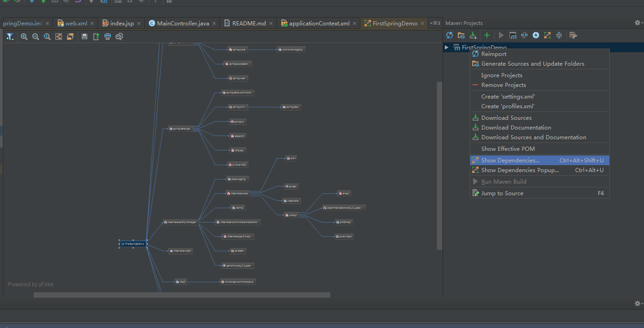Expand FirstSpringDemo Maven project node
The image size is (644, 328).
click(x=446, y=47)
